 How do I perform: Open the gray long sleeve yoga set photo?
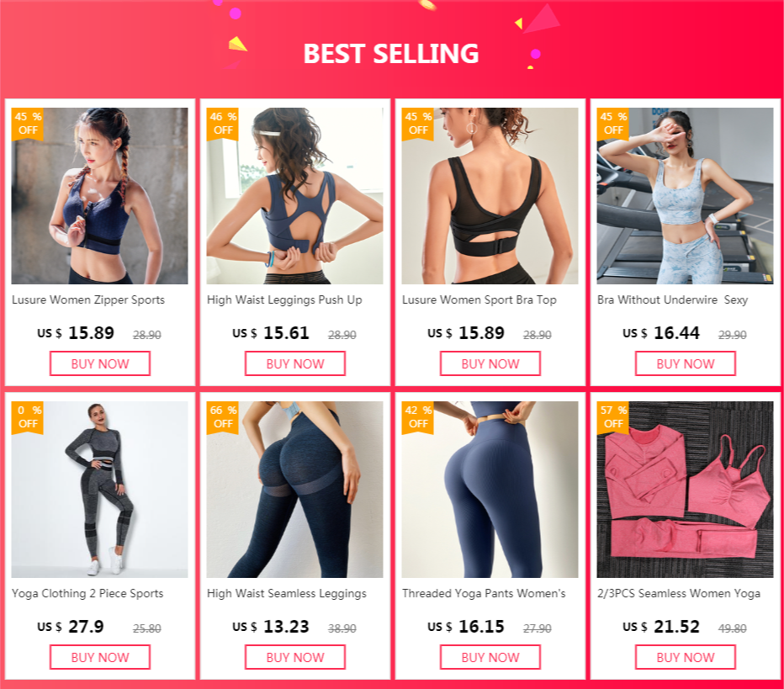point(100,490)
